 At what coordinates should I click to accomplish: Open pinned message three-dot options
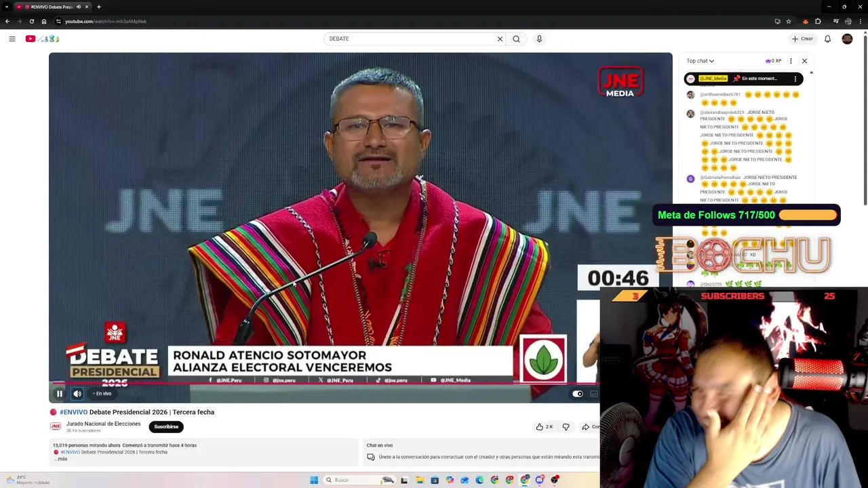(795, 79)
